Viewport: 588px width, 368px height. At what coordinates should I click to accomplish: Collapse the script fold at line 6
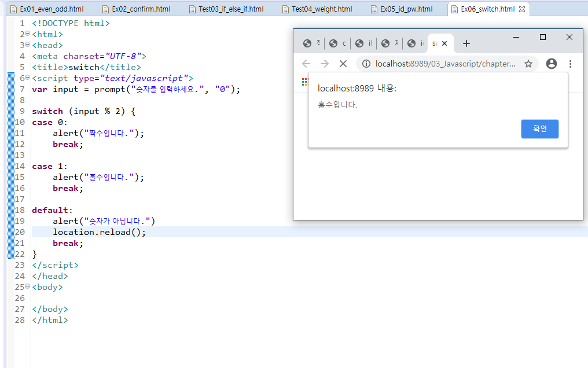(x=27, y=78)
